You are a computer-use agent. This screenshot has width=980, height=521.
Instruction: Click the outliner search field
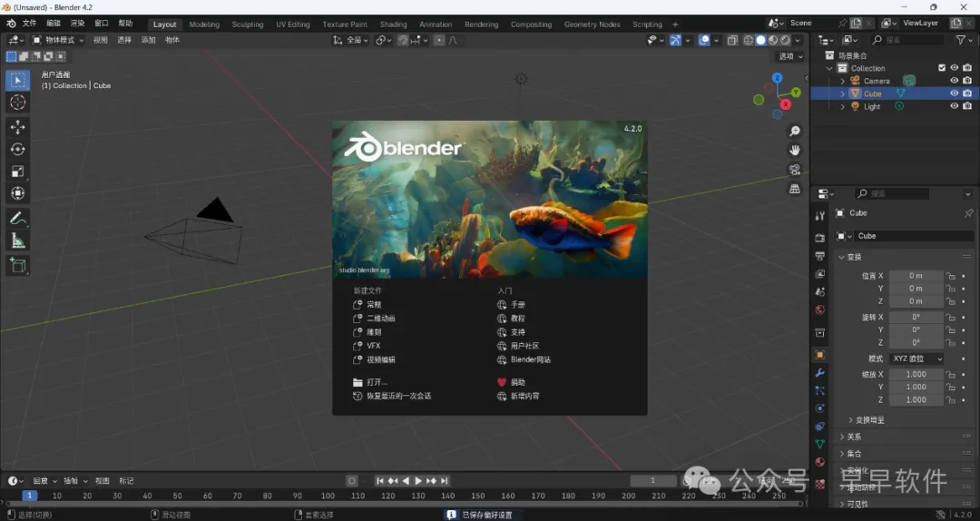coord(908,40)
